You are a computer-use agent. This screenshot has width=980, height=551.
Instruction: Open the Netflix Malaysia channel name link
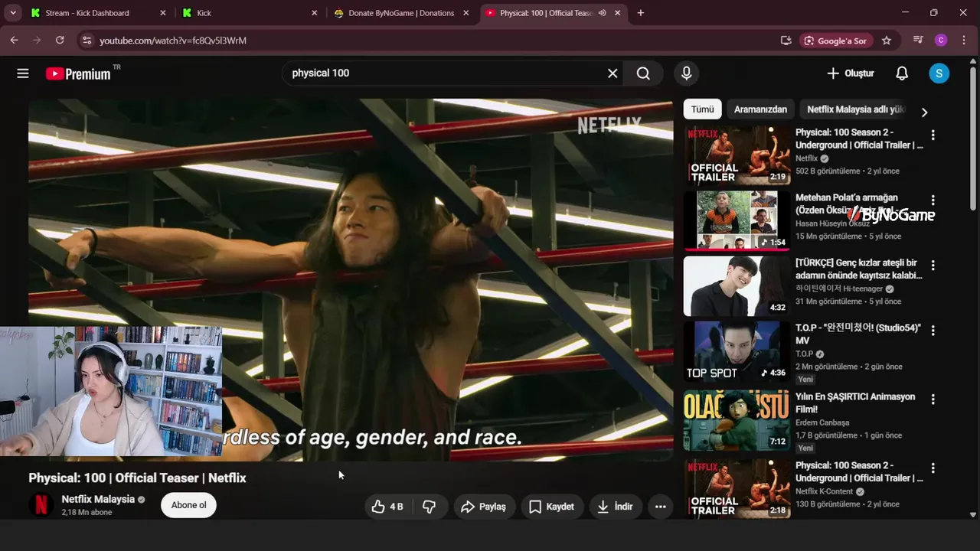98,499
